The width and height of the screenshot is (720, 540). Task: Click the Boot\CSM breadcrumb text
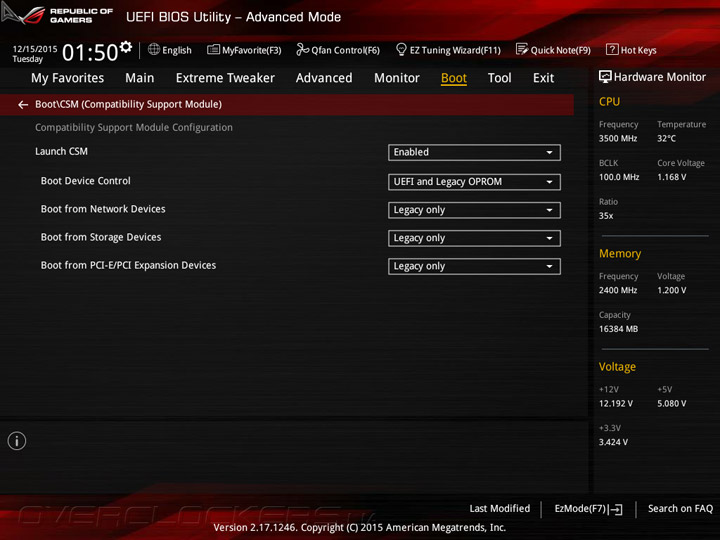pyautogui.click(x=129, y=105)
